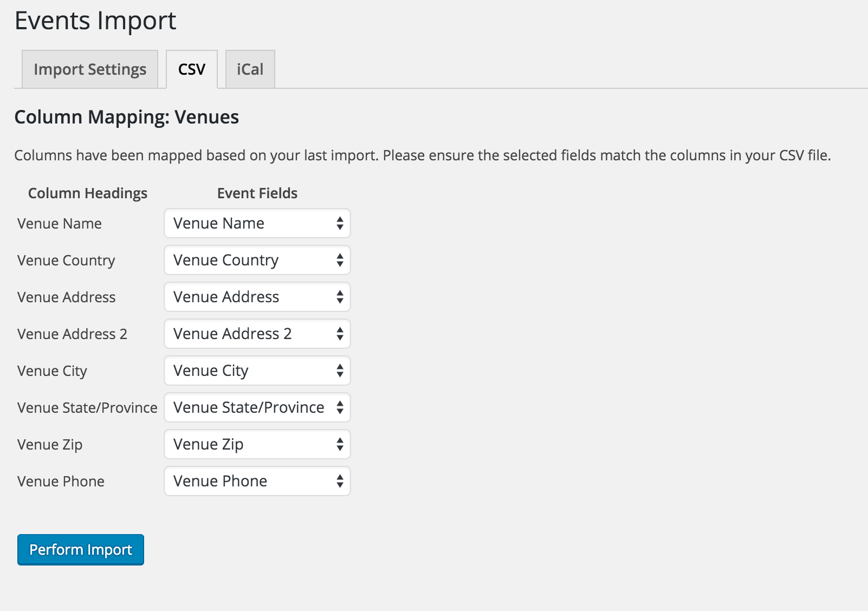Click the columns mapped instruction text

422,155
